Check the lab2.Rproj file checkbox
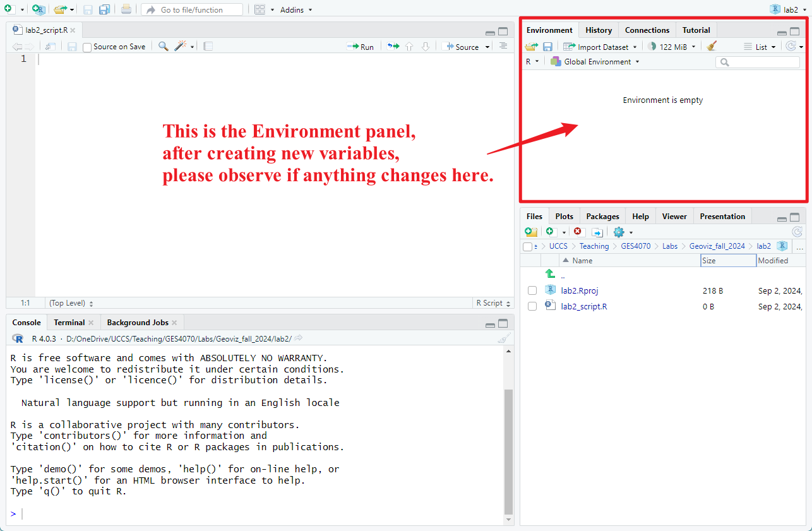Image resolution: width=812 pixels, height=531 pixels. (x=532, y=290)
